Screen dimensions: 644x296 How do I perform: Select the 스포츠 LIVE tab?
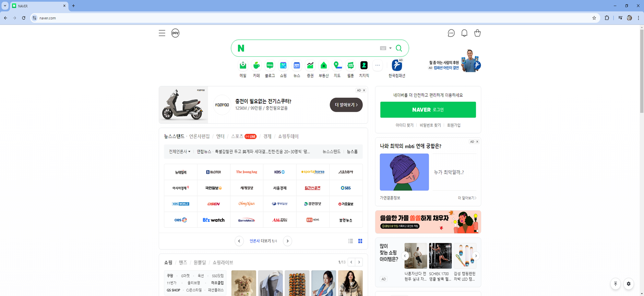(x=244, y=136)
